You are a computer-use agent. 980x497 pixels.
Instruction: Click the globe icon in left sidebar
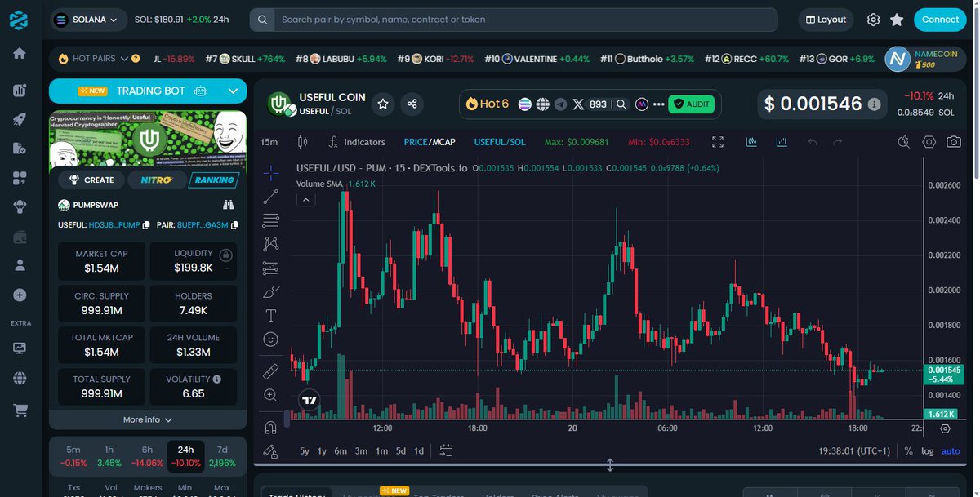click(20, 378)
